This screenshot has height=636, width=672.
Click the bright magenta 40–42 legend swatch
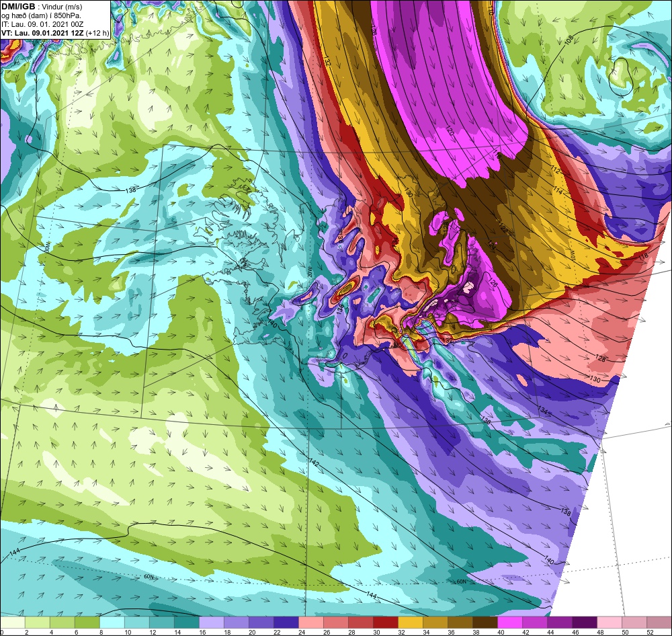click(x=510, y=622)
